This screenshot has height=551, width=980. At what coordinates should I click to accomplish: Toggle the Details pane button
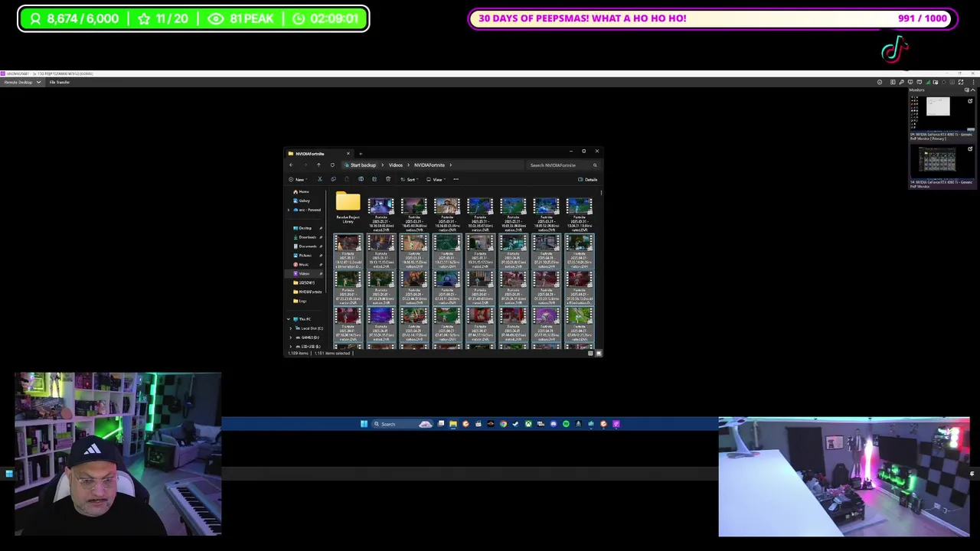[587, 180]
